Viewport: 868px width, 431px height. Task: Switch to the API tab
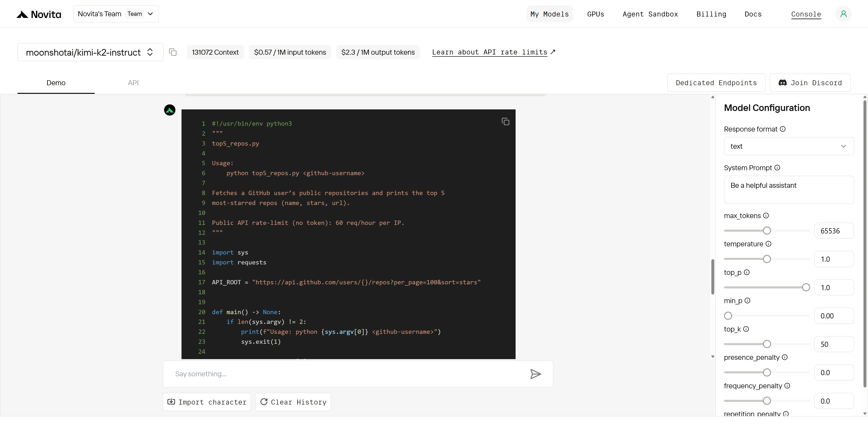(133, 83)
